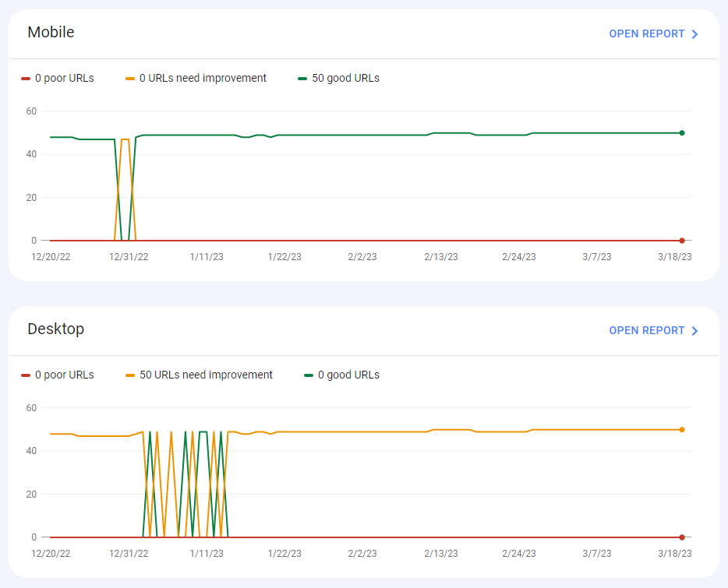Select the orange endpoint dot on the Desktop chart
Screen dimensions: 728x588
(681, 428)
